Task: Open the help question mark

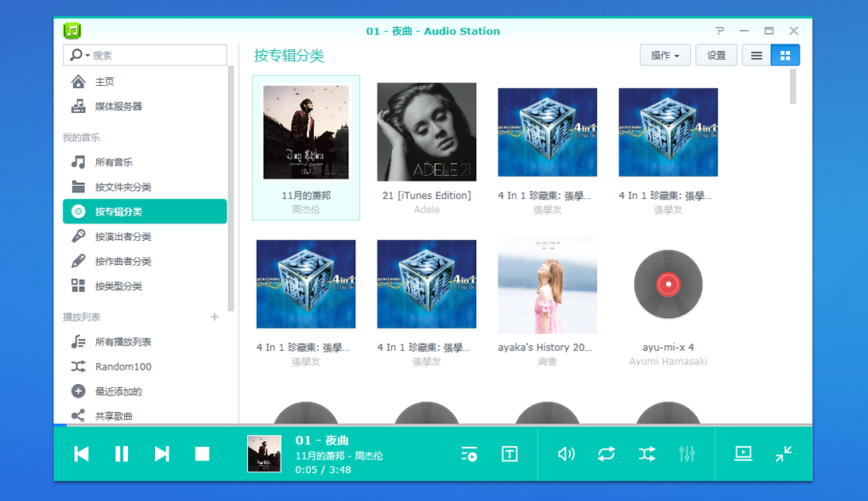Action: pos(719,31)
